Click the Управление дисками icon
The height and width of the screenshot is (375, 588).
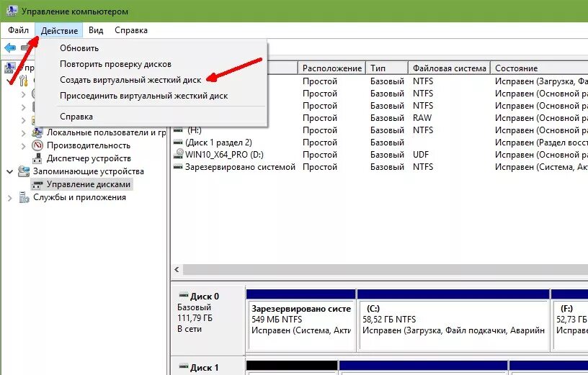[x=37, y=184]
